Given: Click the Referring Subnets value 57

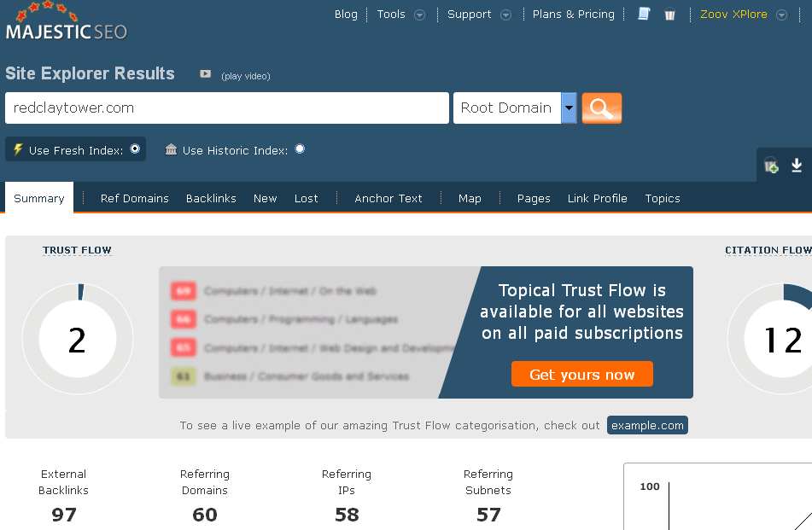Looking at the screenshot, I should [488, 515].
